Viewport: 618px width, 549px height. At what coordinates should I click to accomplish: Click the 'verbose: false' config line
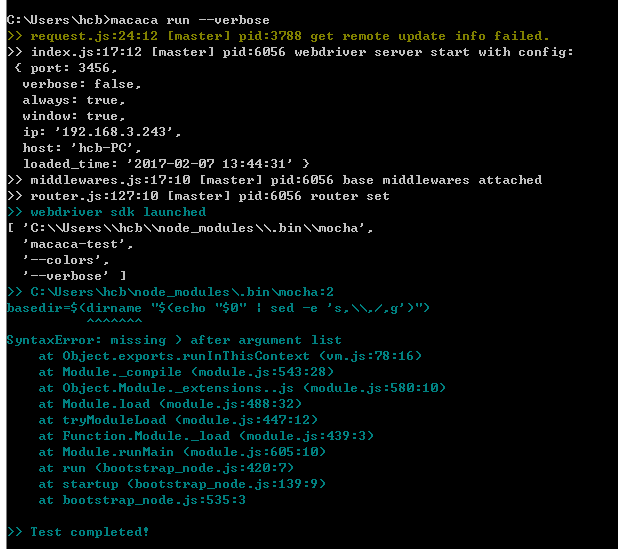tap(82, 84)
